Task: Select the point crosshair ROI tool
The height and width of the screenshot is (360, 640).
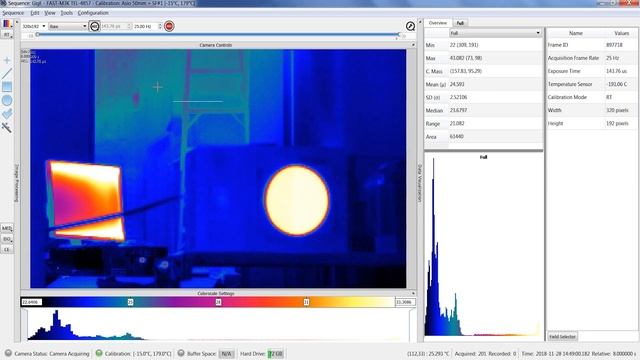Action: pyautogui.click(x=7, y=60)
